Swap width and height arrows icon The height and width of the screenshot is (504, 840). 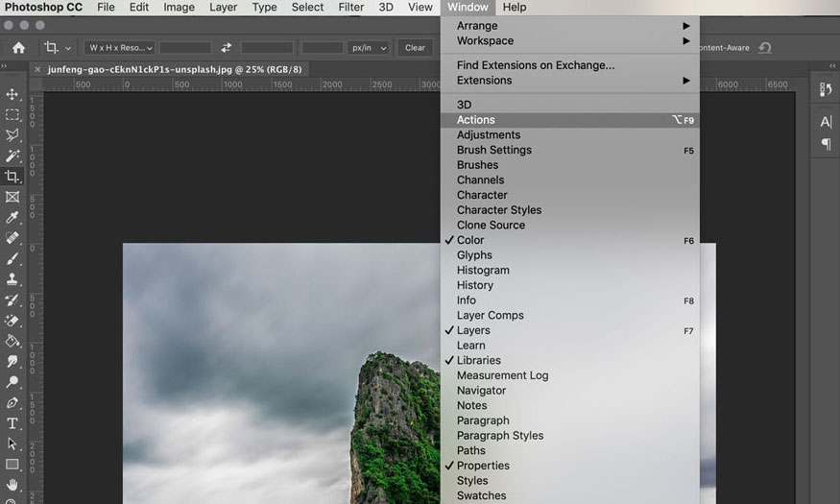point(227,47)
